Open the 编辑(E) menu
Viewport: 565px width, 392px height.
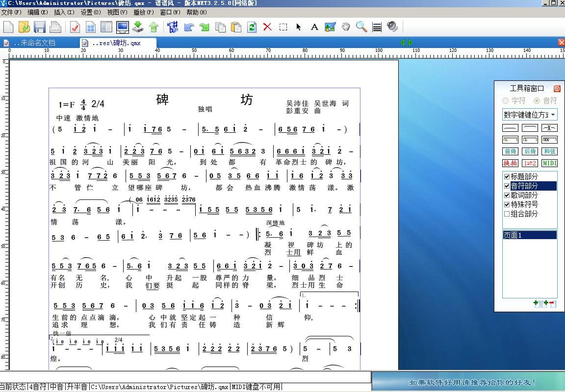point(38,12)
